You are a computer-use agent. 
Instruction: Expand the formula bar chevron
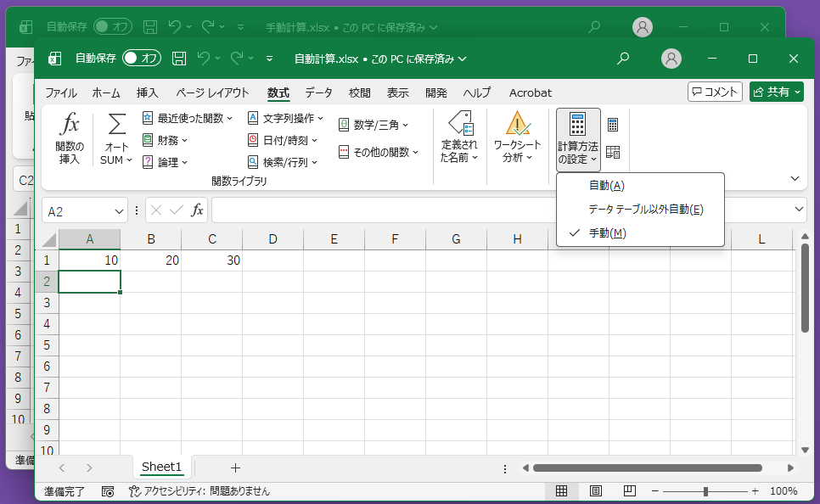click(x=799, y=209)
